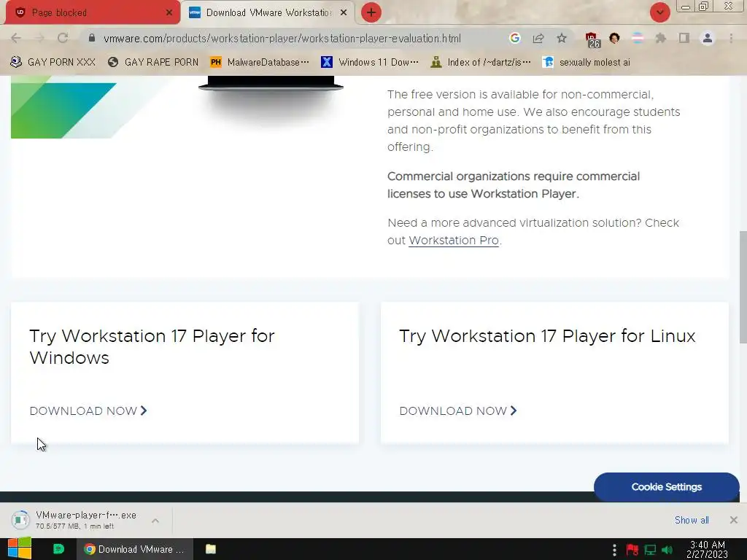Click the forward navigation arrow

point(39,38)
